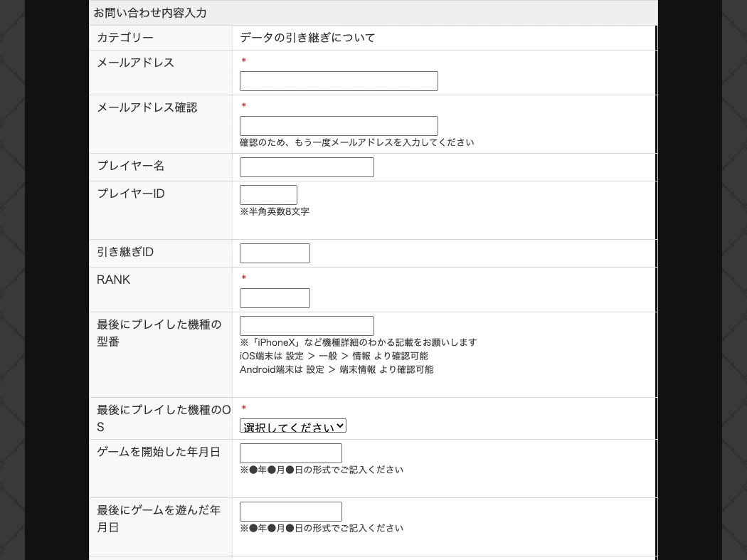
Task: Click the 引き継ぎID input field
Action: click(275, 253)
